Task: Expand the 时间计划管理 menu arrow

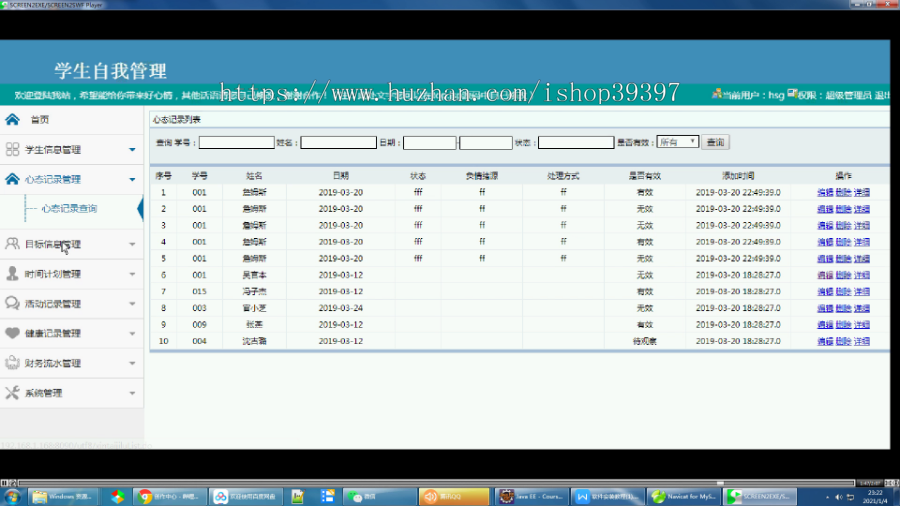Action: click(132, 274)
